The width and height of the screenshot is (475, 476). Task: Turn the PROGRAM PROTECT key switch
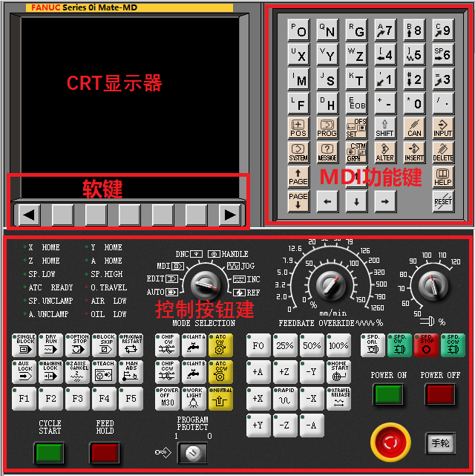[193, 453]
